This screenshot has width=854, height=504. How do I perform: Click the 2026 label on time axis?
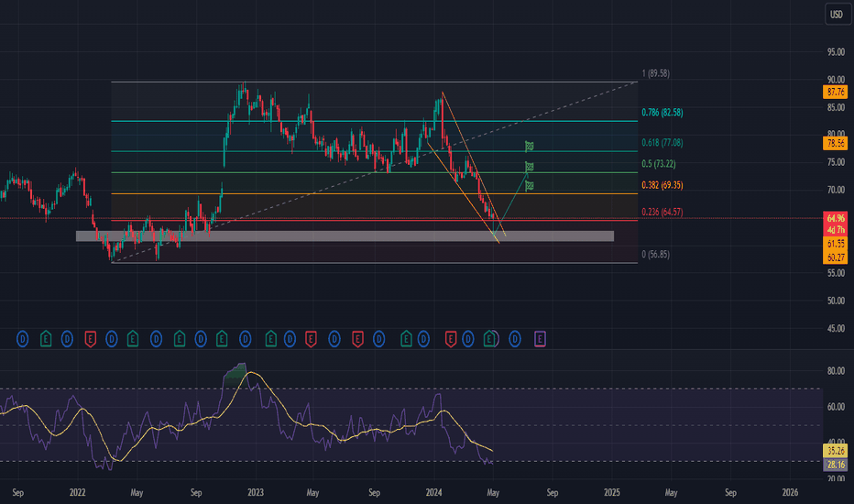[x=790, y=493]
